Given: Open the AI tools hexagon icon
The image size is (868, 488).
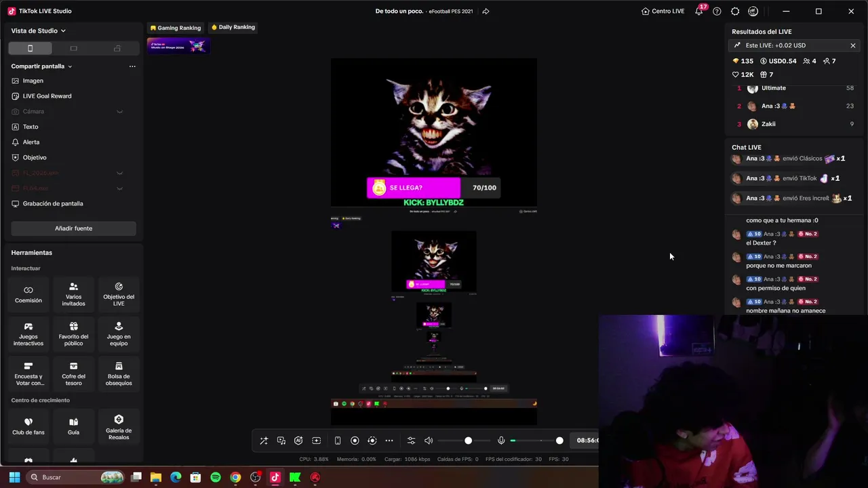Looking at the screenshot, I should coord(298,441).
